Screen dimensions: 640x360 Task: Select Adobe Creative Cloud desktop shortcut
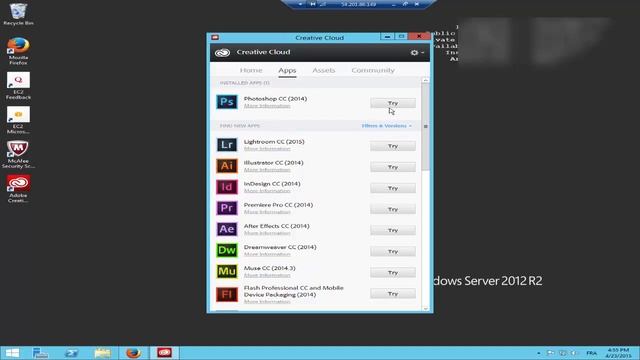pos(18,189)
